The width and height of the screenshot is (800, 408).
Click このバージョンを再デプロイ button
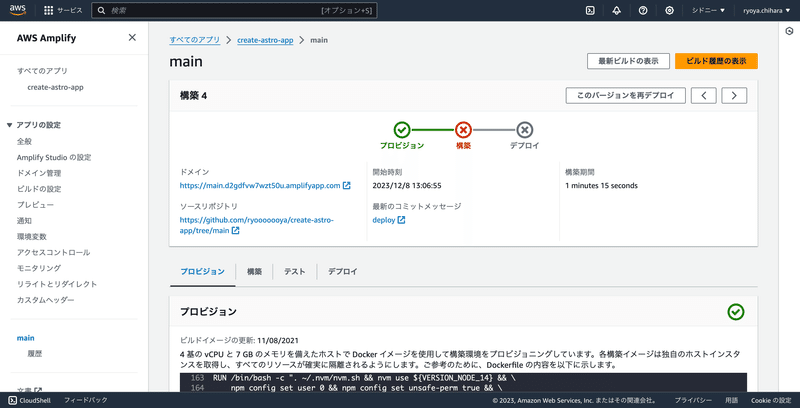626,95
